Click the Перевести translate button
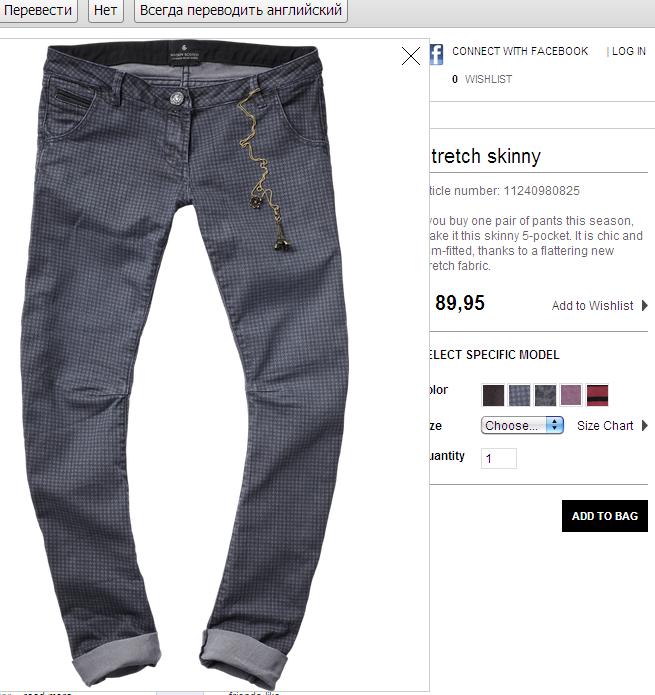Image resolution: width=655 pixels, height=695 pixels. coord(38,10)
